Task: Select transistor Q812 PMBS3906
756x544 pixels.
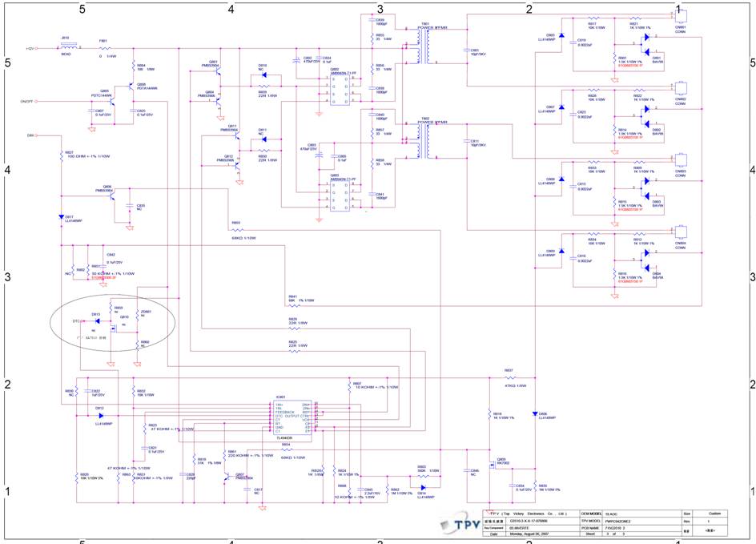Action: pos(238,166)
